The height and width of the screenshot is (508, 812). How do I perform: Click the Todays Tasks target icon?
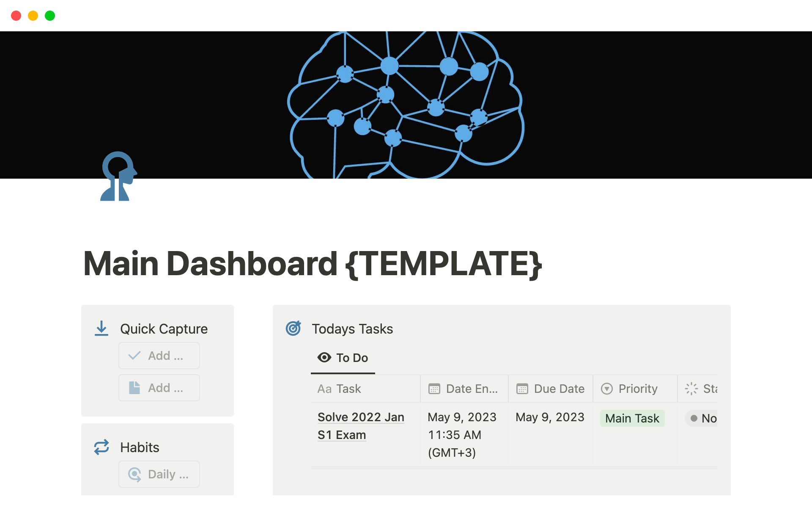[294, 328]
